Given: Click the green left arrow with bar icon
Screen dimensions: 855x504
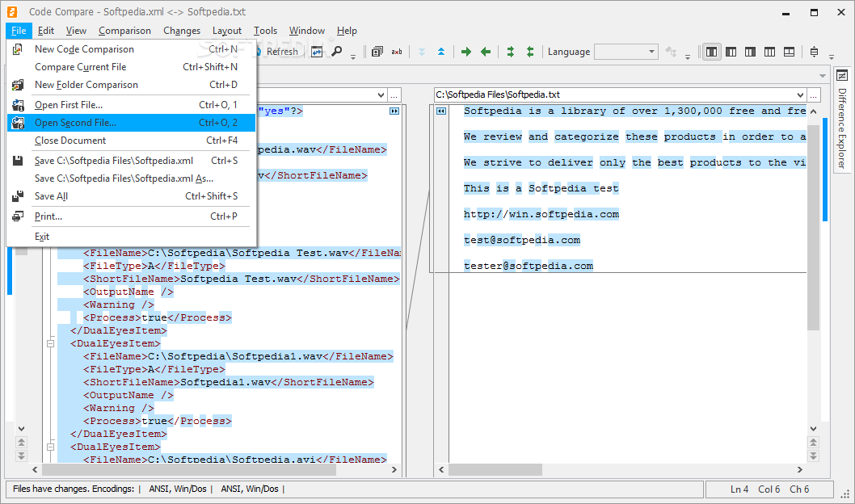Looking at the screenshot, I should (x=530, y=52).
